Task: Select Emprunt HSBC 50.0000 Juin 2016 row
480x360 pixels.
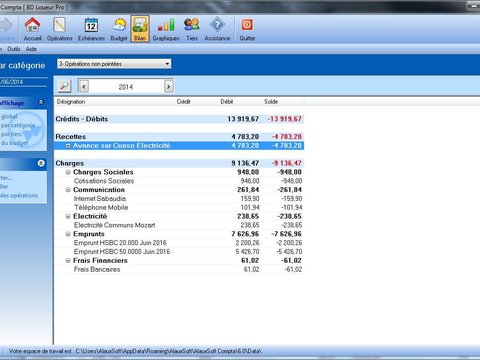Action: click(179, 252)
